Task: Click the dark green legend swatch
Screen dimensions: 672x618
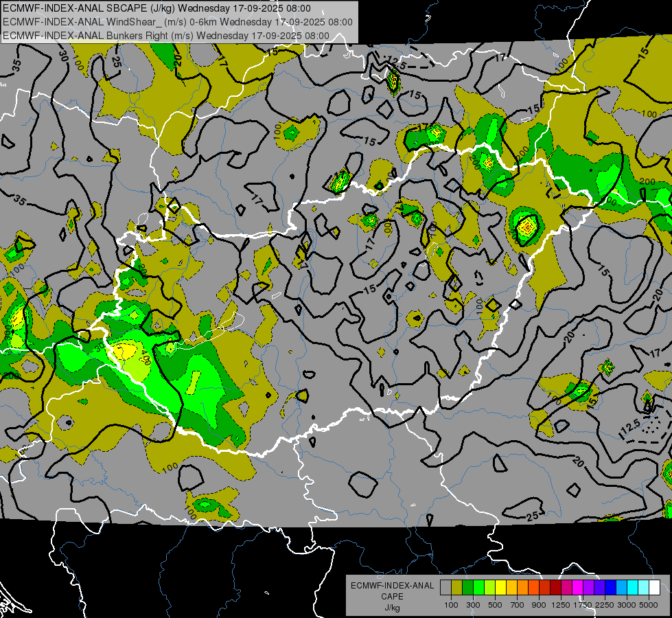Action: [x=467, y=588]
